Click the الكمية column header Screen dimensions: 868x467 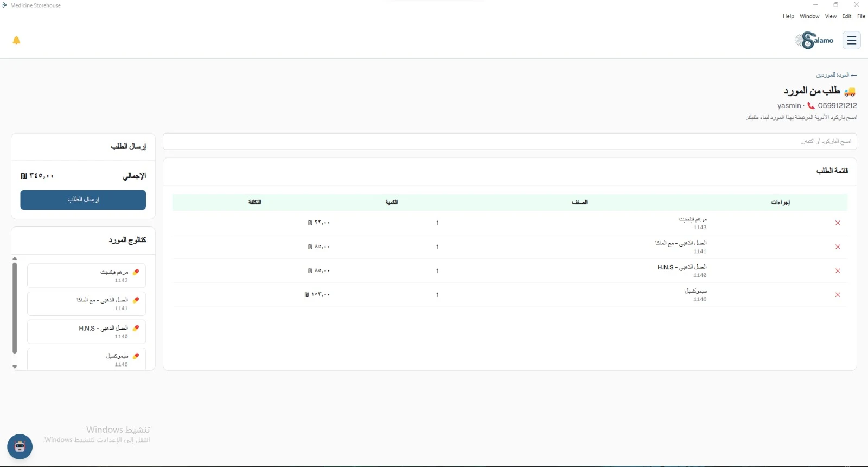[x=392, y=203]
